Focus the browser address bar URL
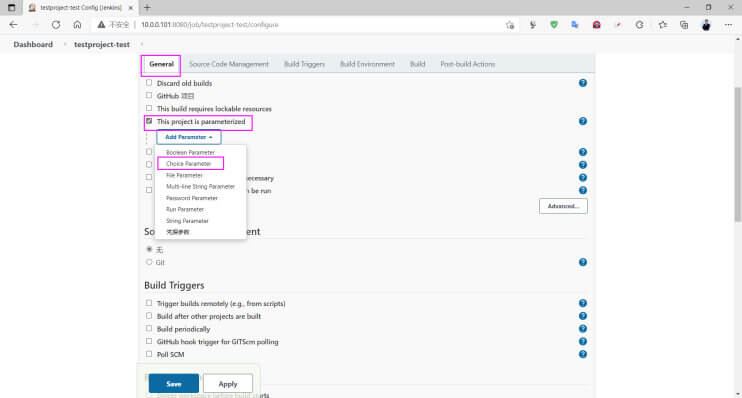Viewport: 742px width, 398px height. [210, 25]
